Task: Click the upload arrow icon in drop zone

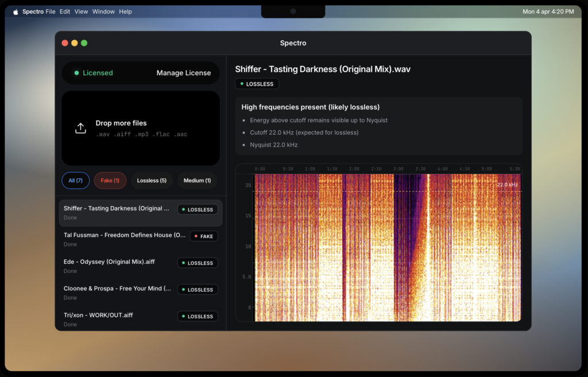Action: [x=80, y=128]
